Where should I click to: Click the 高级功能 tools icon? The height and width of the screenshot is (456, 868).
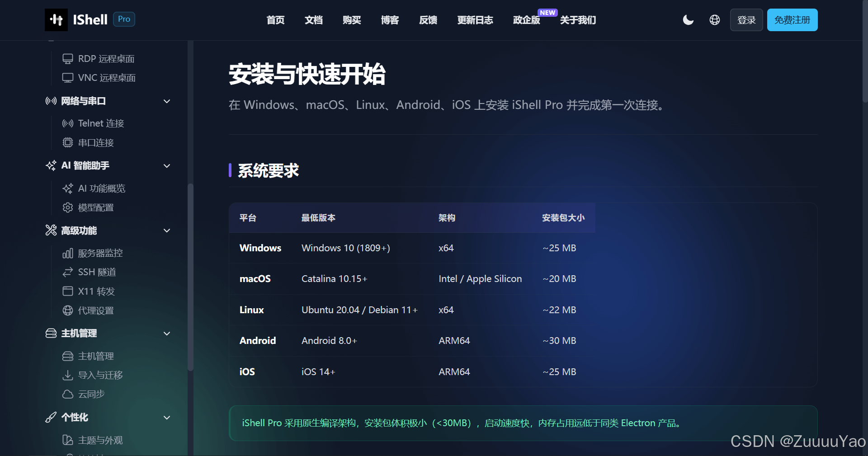[x=51, y=230]
